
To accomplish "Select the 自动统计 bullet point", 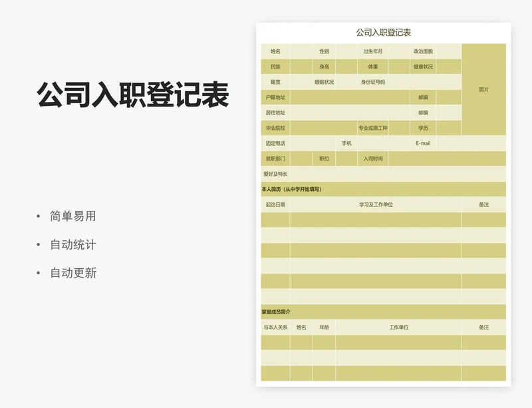I will tap(73, 244).
